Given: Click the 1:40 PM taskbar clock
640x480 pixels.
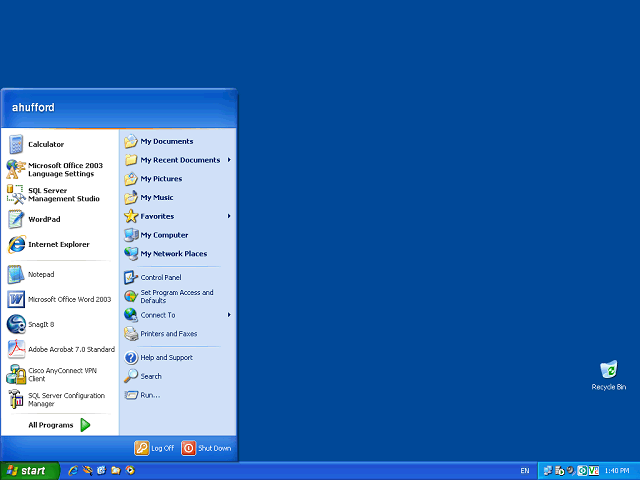Looking at the screenshot, I should coord(617,471).
